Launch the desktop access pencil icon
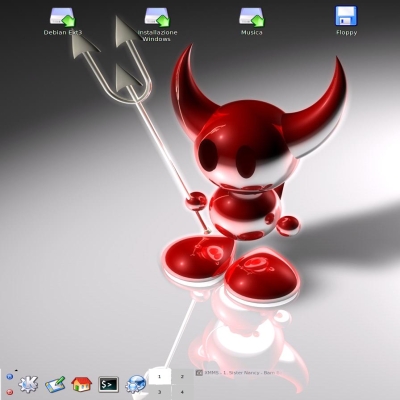Viewport: 400px width, 400px height. click(x=55, y=385)
